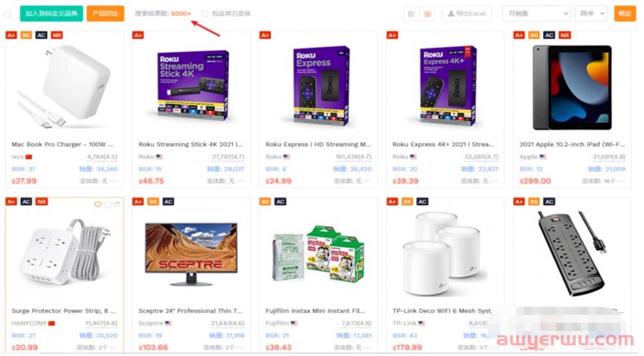Switch to grid view layout icon
This screenshot has width=644, height=356.
tap(427, 14)
